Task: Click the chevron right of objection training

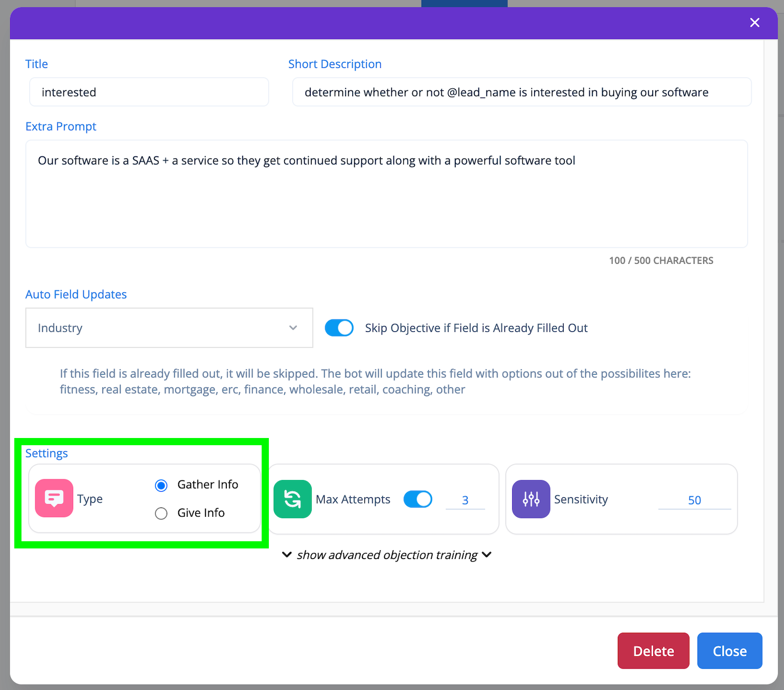Action: 487,555
